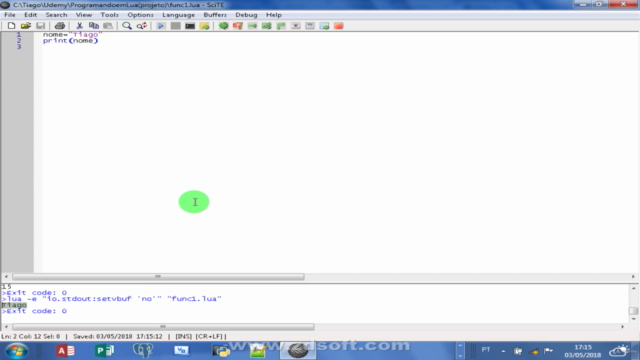640x360 pixels.
Task: Click the PT language indicator in the tray
Action: (486, 350)
